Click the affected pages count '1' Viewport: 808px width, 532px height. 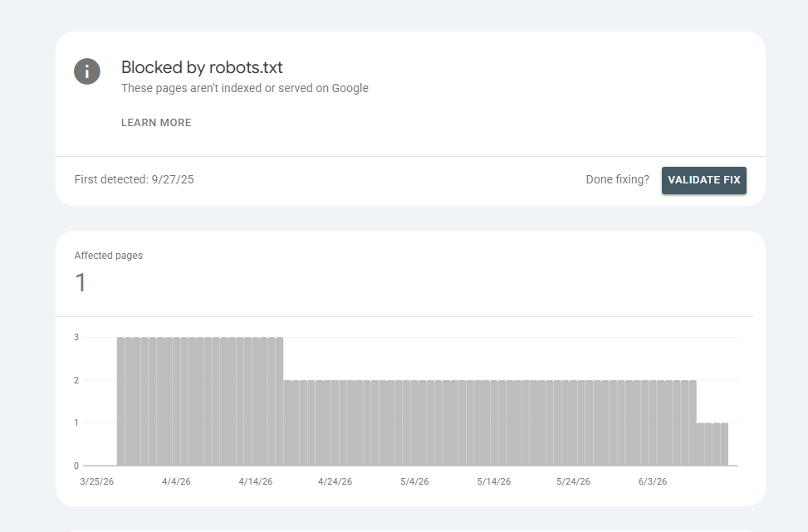pos(81,283)
